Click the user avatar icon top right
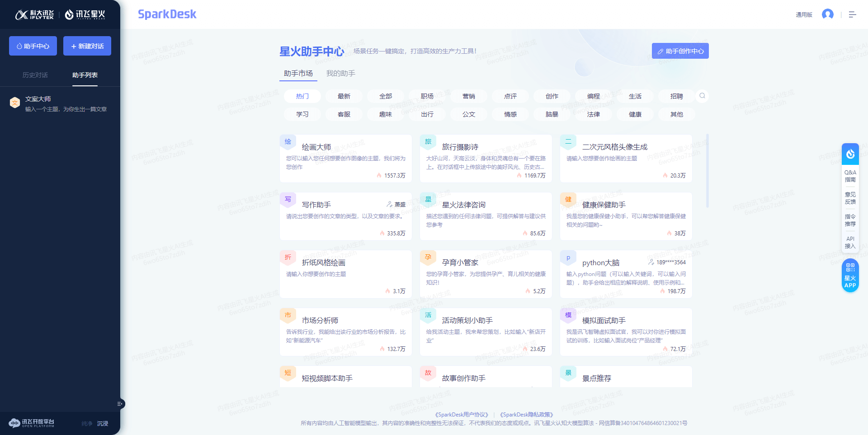Image resolution: width=868 pixels, height=435 pixels. click(828, 14)
